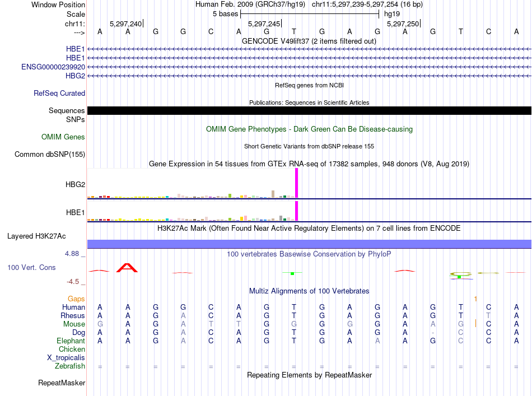Click the Gaps row label
532x396 pixels.
[76, 299]
